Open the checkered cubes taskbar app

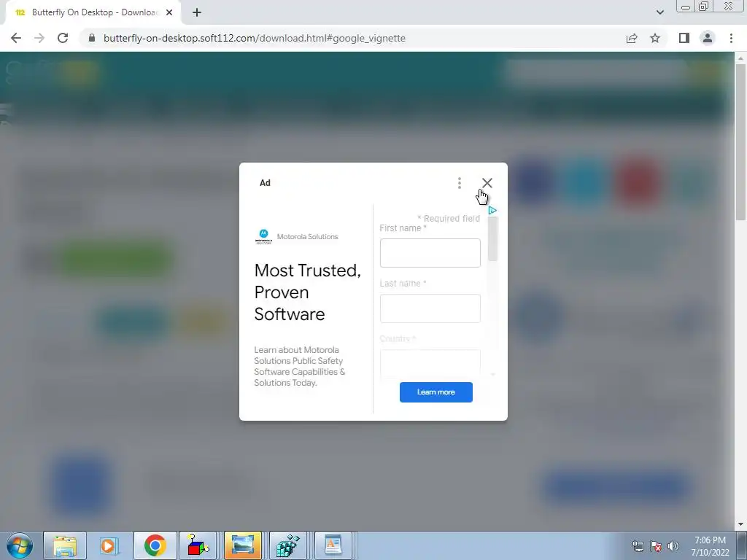(288, 545)
